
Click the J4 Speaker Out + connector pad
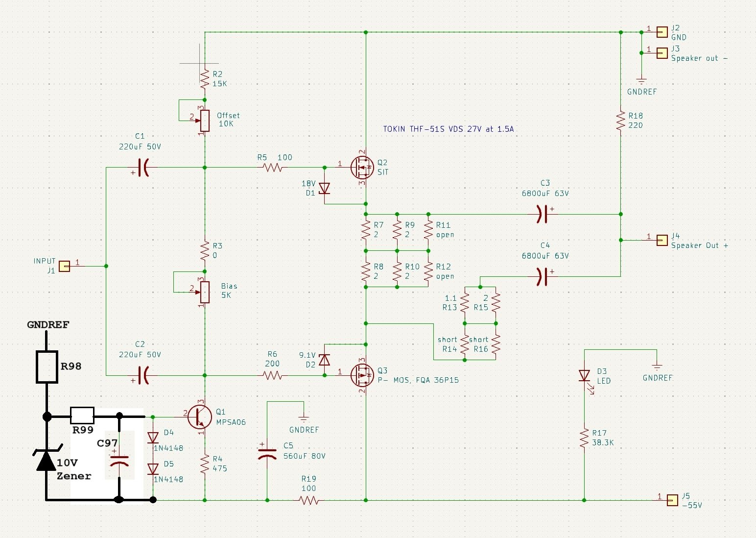click(x=662, y=240)
